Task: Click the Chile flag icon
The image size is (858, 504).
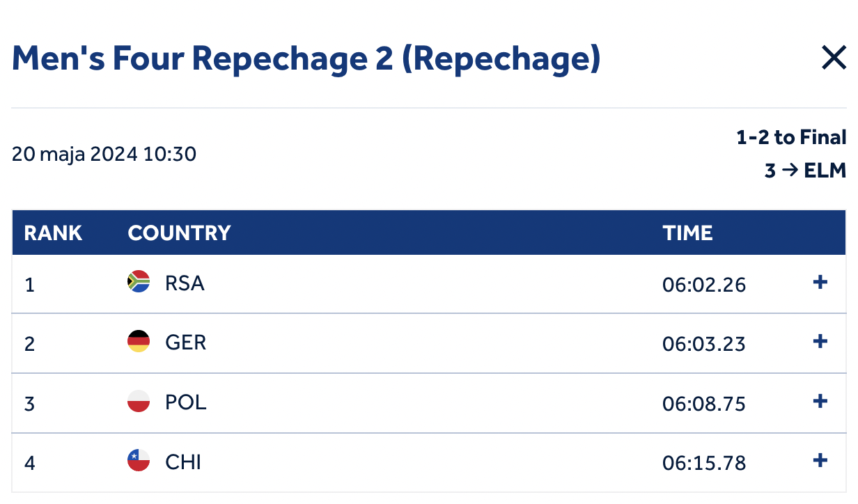Action: (139, 461)
